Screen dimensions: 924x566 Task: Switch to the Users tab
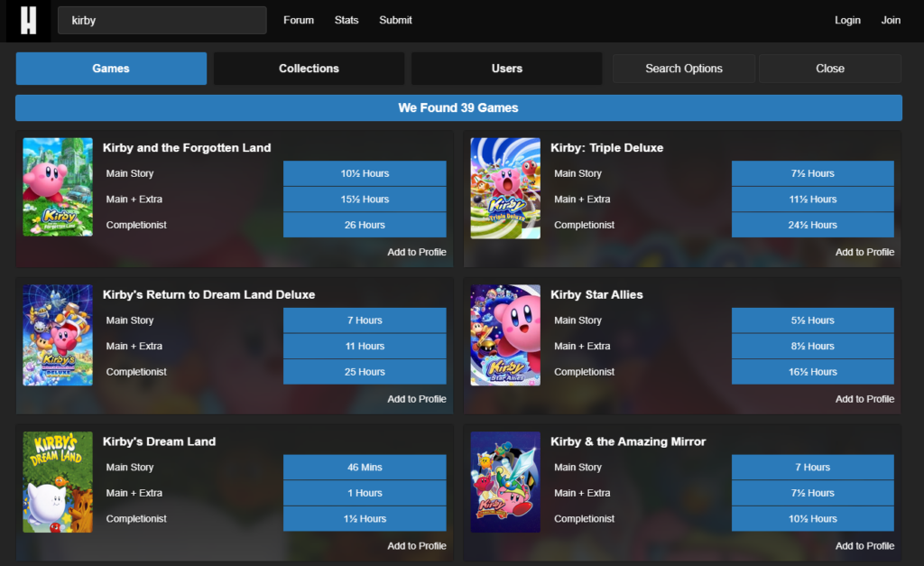pos(507,69)
